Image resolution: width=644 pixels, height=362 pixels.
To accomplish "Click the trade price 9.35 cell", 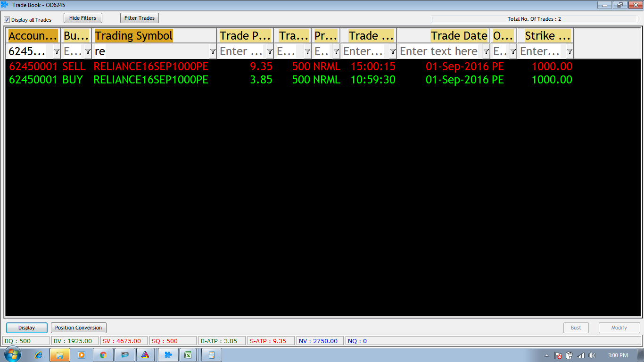I will tap(261, 66).
